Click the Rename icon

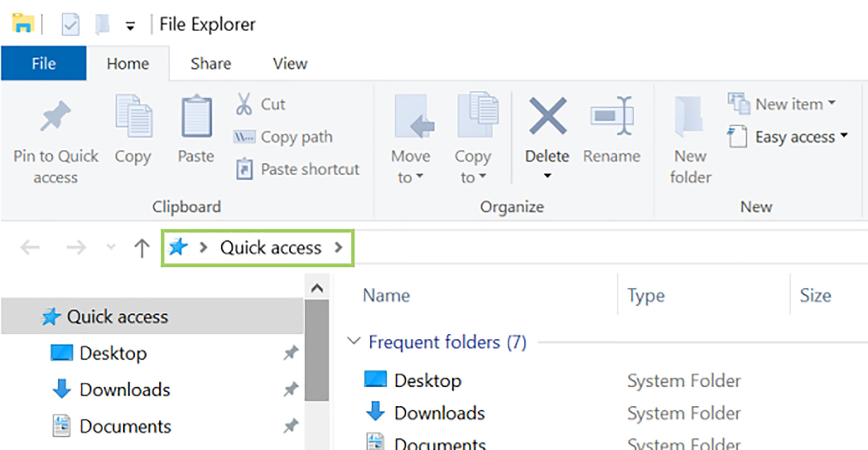pyautogui.click(x=612, y=115)
